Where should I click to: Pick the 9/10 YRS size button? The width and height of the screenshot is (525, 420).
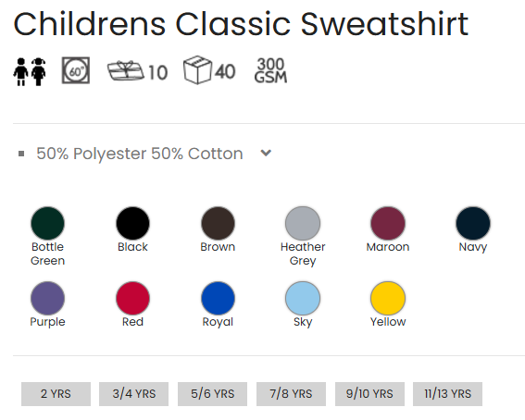pos(369,394)
